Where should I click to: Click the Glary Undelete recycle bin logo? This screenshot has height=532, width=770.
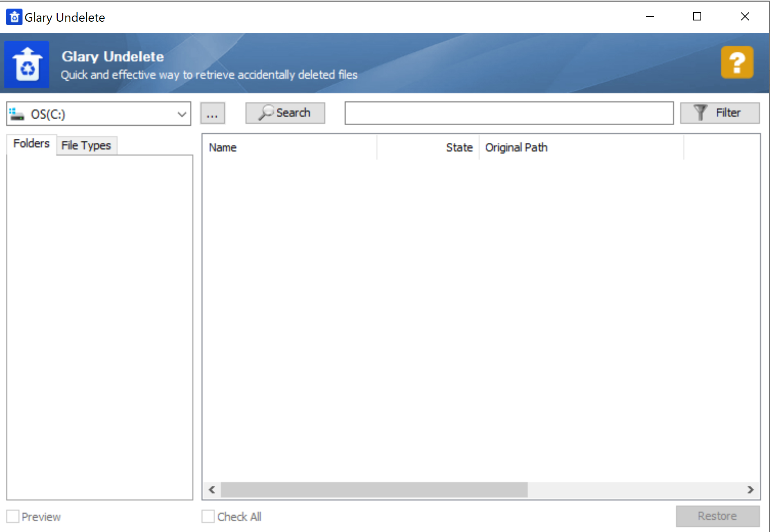tap(27, 64)
